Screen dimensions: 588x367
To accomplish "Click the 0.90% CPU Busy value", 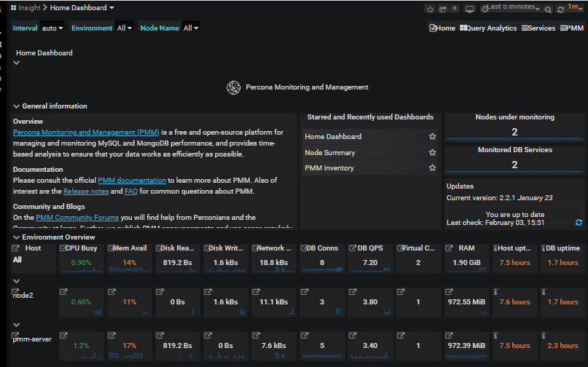I will (x=81, y=262).
